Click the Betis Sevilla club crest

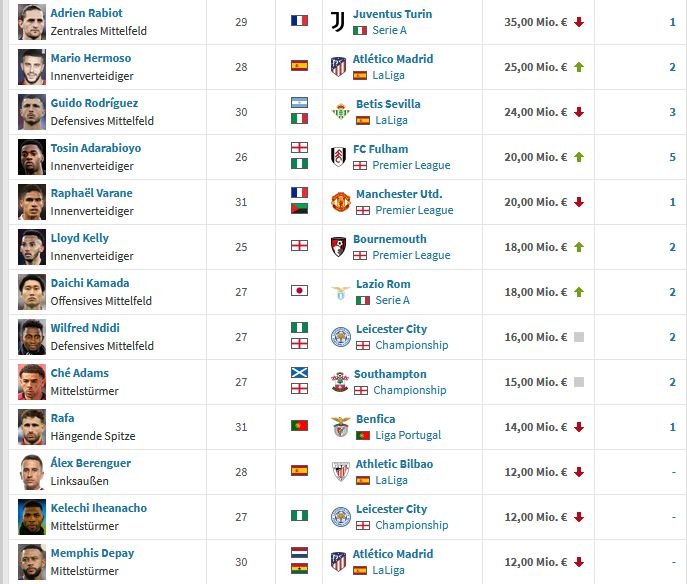tap(340, 112)
